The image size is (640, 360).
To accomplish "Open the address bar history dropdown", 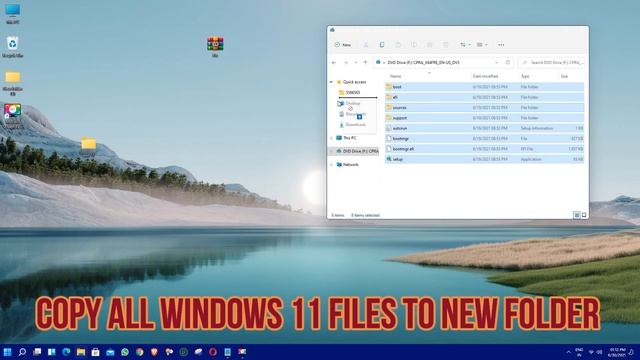I will (497, 62).
